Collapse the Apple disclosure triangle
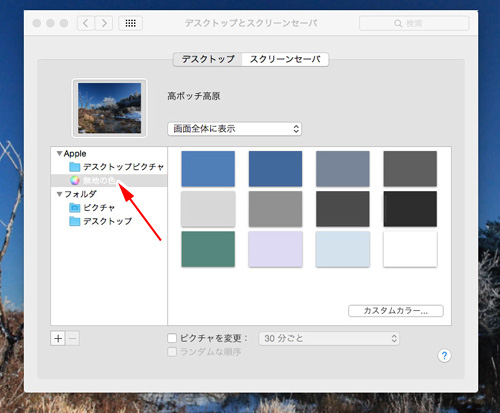The width and height of the screenshot is (500, 413). pos(59,154)
